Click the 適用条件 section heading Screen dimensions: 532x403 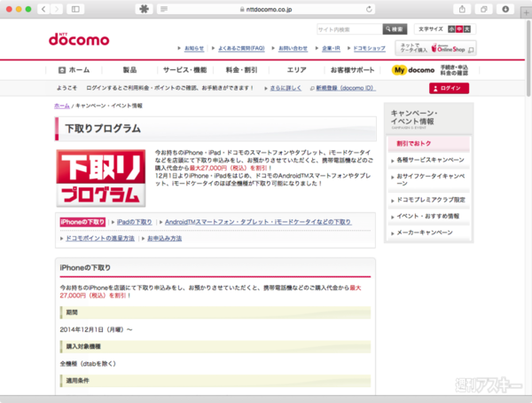[215, 381]
